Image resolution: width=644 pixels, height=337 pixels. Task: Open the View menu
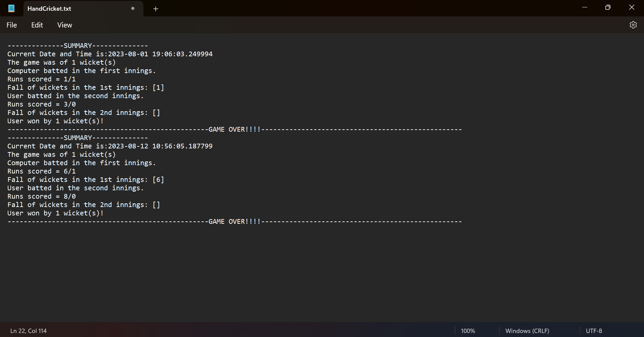point(65,25)
